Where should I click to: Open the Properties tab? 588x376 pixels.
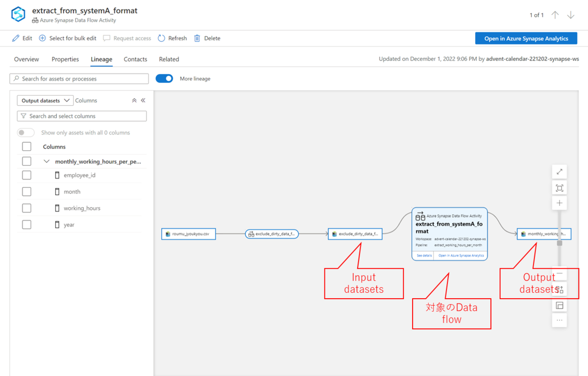click(65, 59)
